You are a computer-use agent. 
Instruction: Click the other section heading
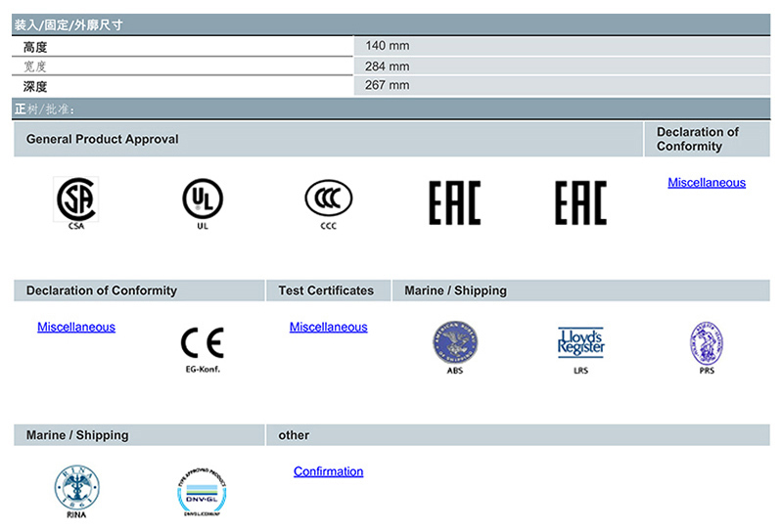coord(294,435)
